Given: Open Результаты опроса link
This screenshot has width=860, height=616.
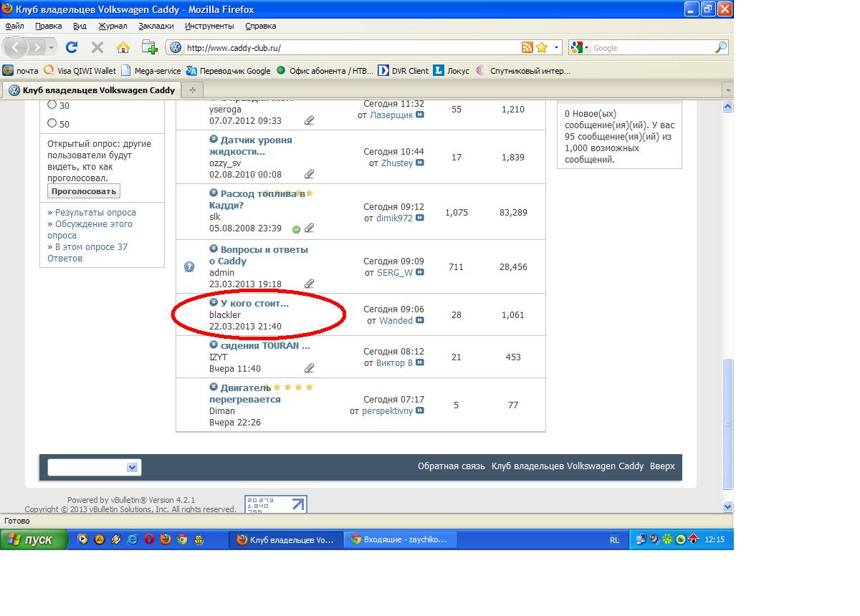Looking at the screenshot, I should coord(95,212).
